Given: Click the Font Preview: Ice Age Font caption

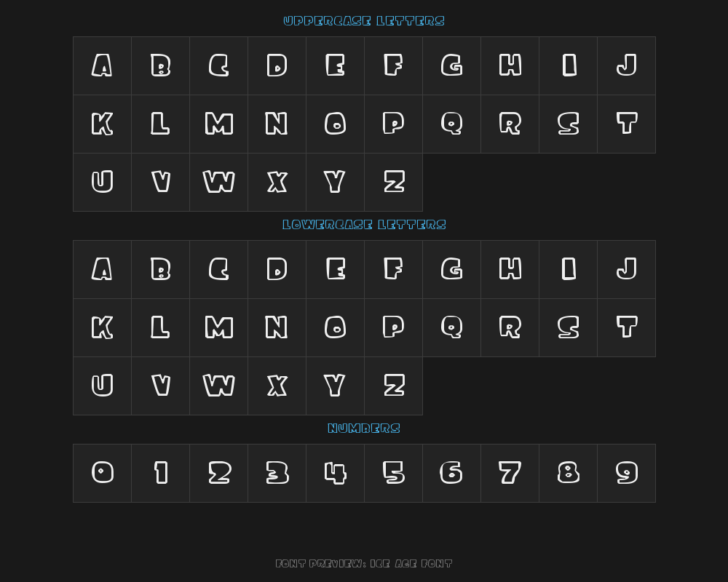Looking at the screenshot, I should [x=364, y=564].
